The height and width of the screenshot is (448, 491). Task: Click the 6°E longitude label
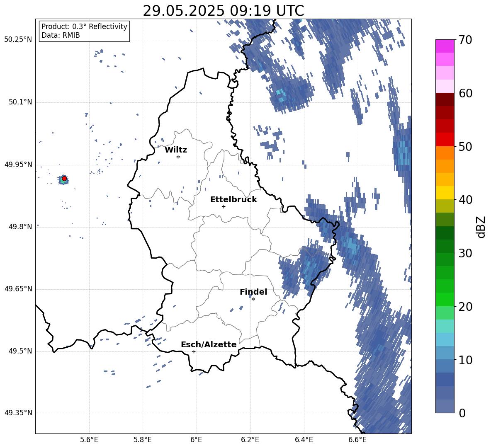coord(196,440)
